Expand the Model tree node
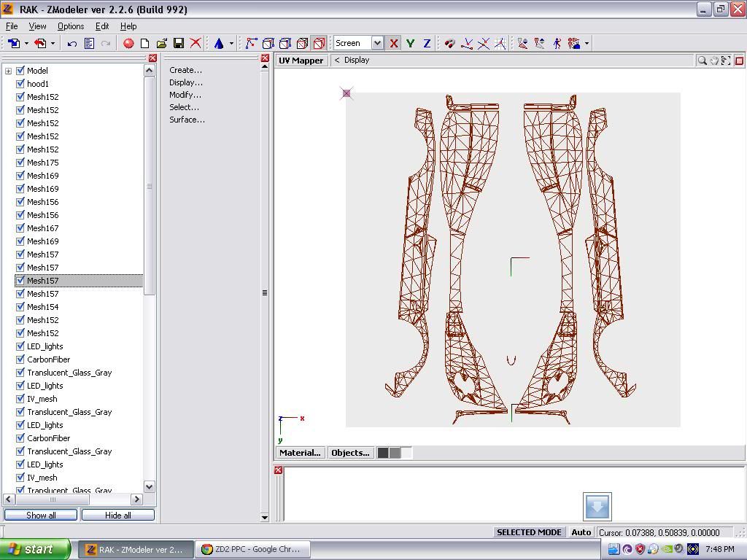747x560 pixels. click(9, 71)
